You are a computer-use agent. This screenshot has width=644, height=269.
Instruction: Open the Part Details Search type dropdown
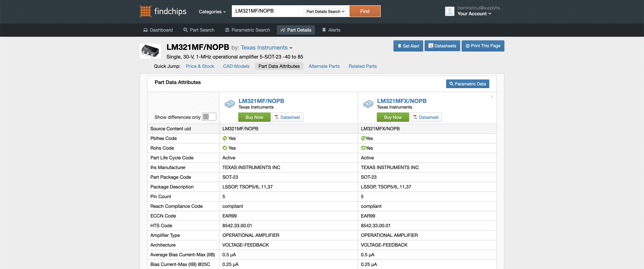click(x=325, y=11)
